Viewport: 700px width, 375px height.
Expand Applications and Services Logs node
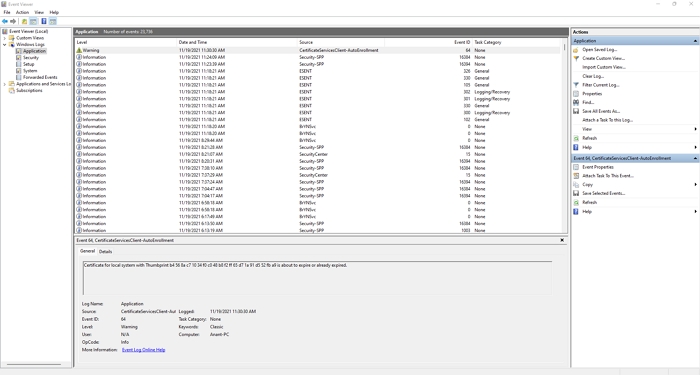point(4,84)
